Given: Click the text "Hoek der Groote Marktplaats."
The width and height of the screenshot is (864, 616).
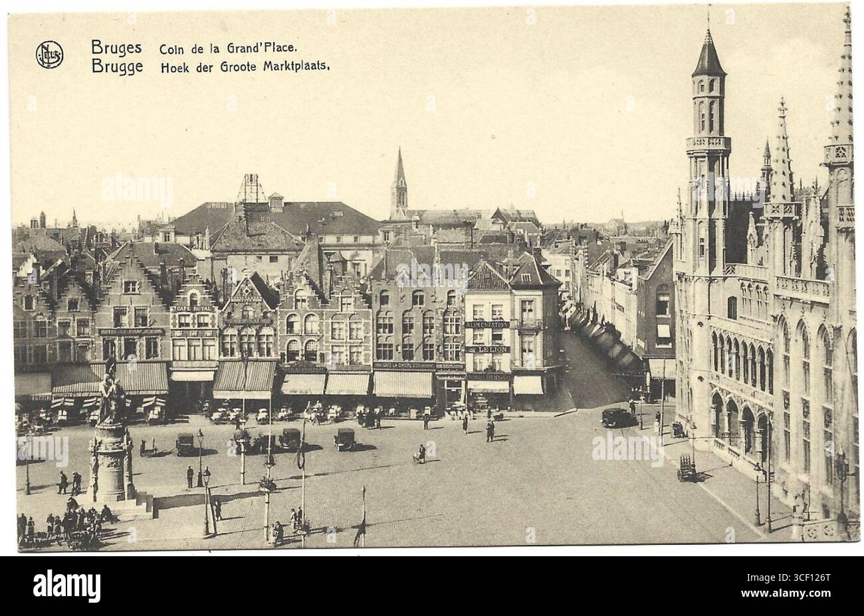Looking at the screenshot, I should coord(245,66).
